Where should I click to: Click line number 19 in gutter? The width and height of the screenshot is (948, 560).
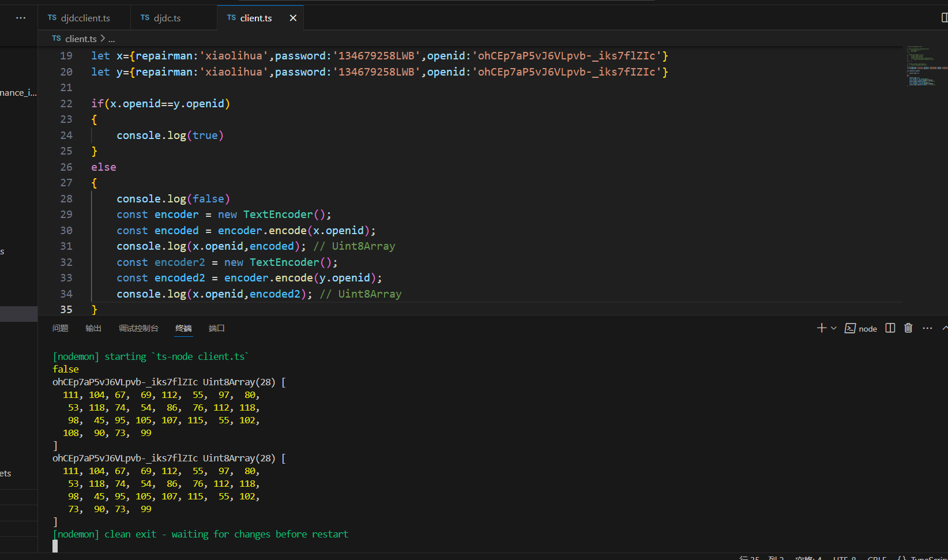66,56
